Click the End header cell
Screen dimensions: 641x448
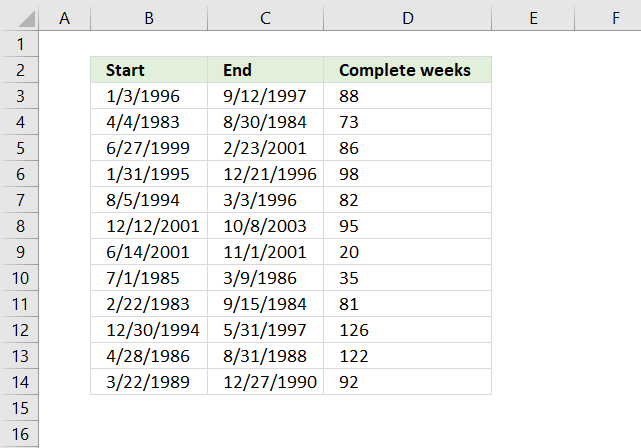tap(265, 70)
